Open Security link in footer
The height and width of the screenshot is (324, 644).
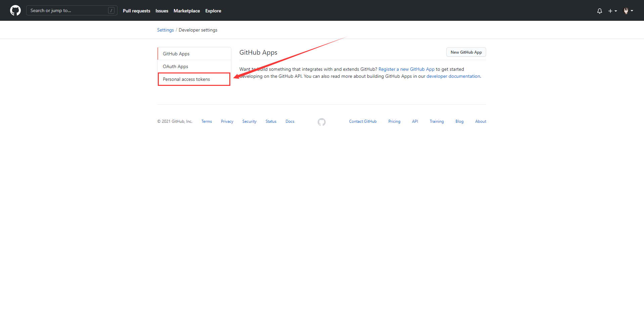249,121
